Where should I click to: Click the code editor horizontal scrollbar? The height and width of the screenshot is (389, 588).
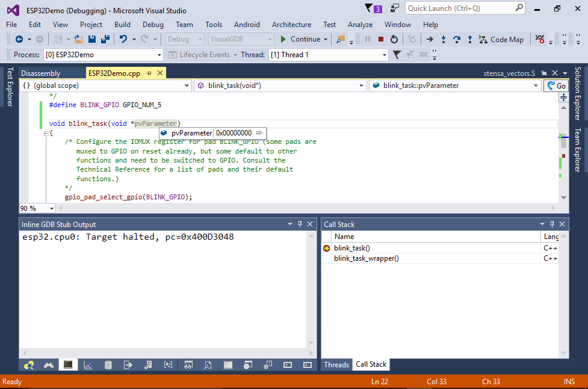307,208
